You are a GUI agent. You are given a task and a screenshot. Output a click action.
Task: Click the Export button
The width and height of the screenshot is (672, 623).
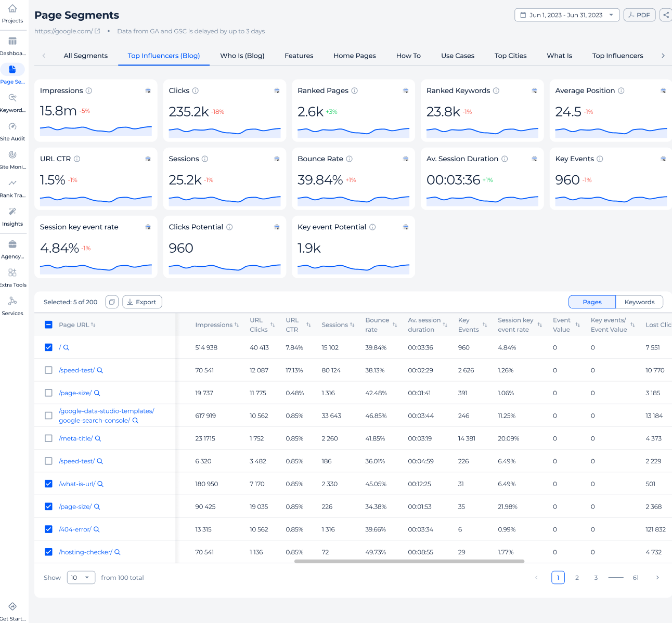142,302
